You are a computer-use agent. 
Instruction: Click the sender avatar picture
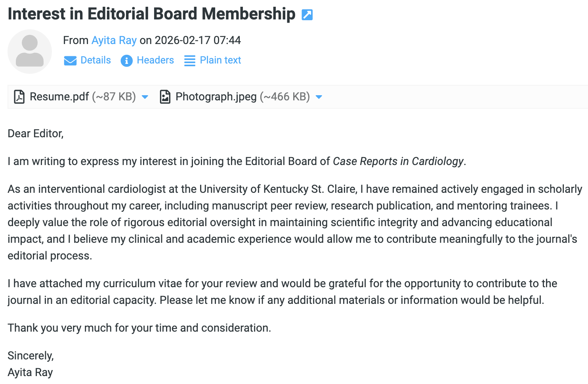[x=30, y=52]
